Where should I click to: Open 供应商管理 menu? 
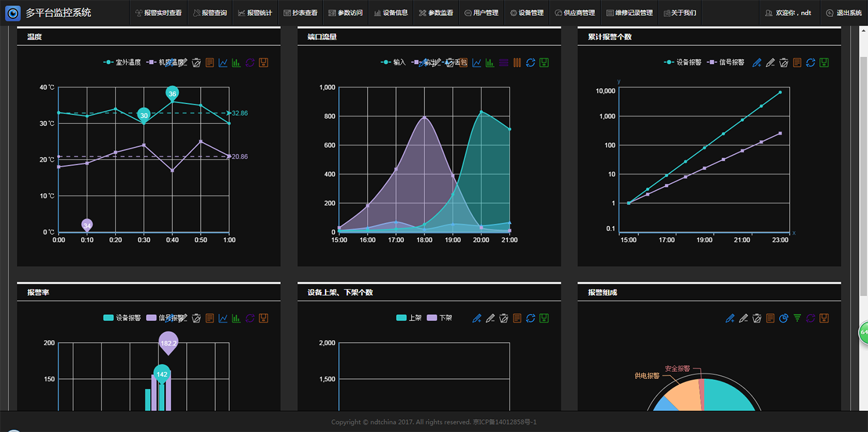[574, 13]
